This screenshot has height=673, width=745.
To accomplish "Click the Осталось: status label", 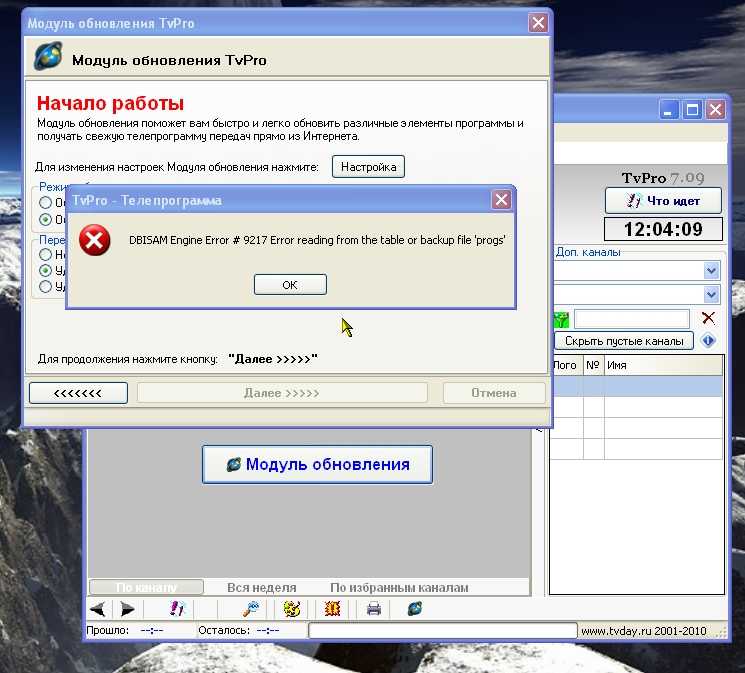I will (x=224, y=630).
